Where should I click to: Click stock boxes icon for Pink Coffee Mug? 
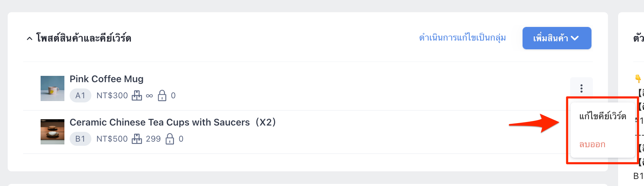137,95
